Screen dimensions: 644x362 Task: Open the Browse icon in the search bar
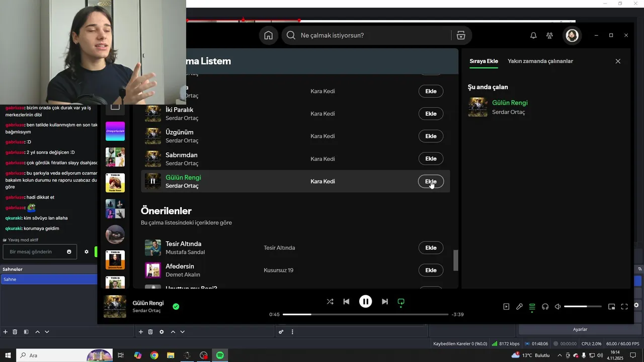pos(461,35)
